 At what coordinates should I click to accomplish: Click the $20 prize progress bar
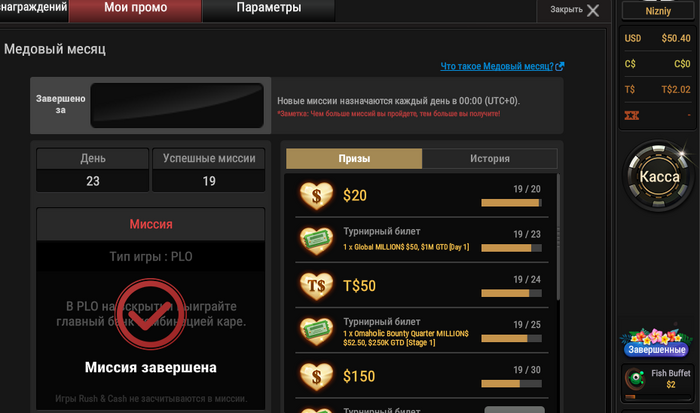tap(511, 203)
